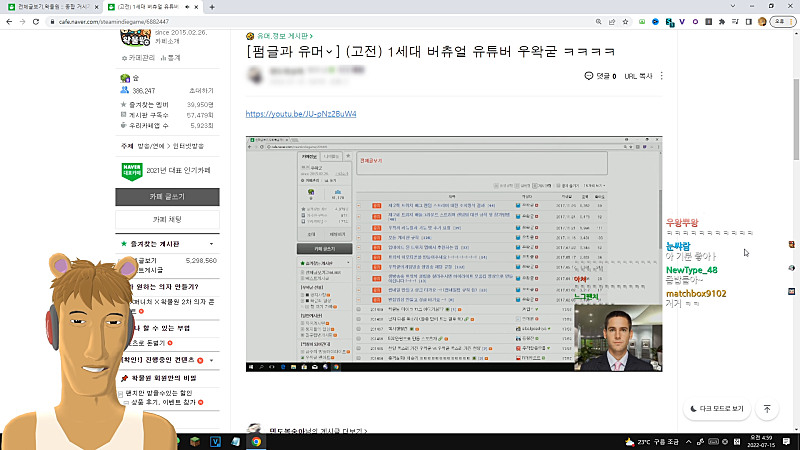The height and width of the screenshot is (450, 800).
Task: Click the 카페관리 settings link
Action: click(138, 58)
